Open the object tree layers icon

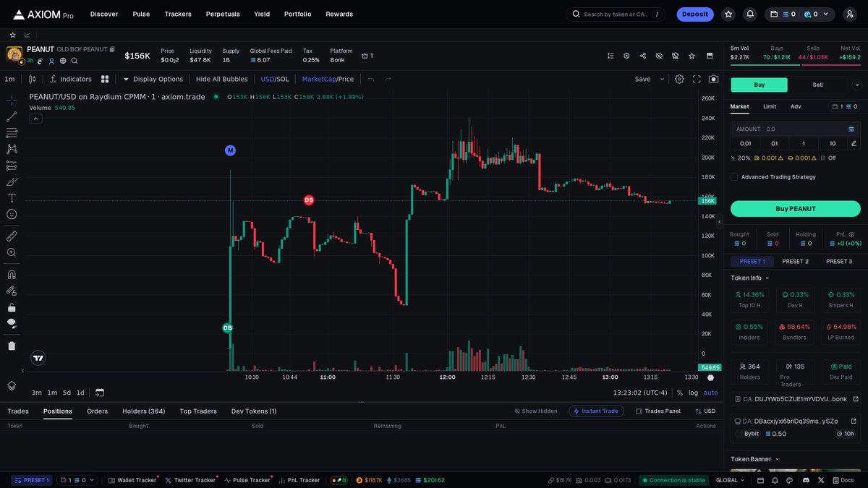tap(12, 386)
